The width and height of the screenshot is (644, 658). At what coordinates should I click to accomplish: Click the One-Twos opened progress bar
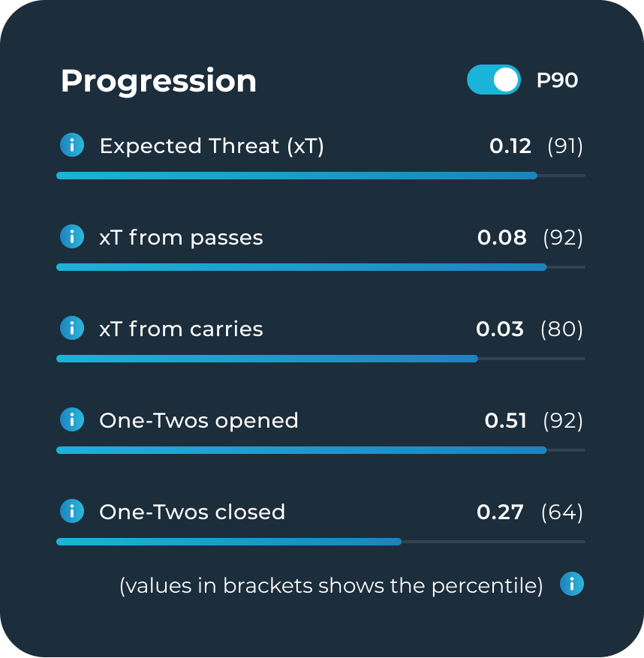(x=320, y=450)
